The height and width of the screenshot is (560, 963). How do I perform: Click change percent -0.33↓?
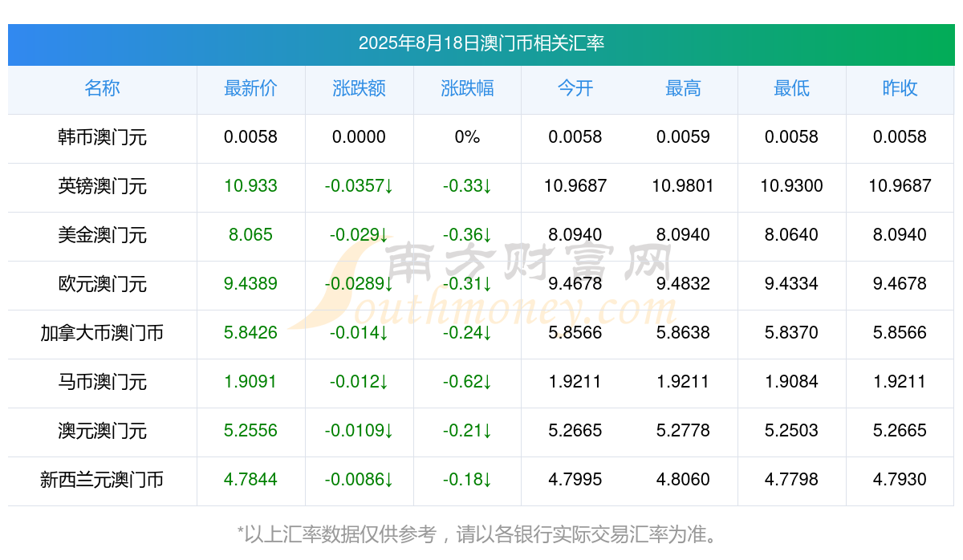click(467, 186)
